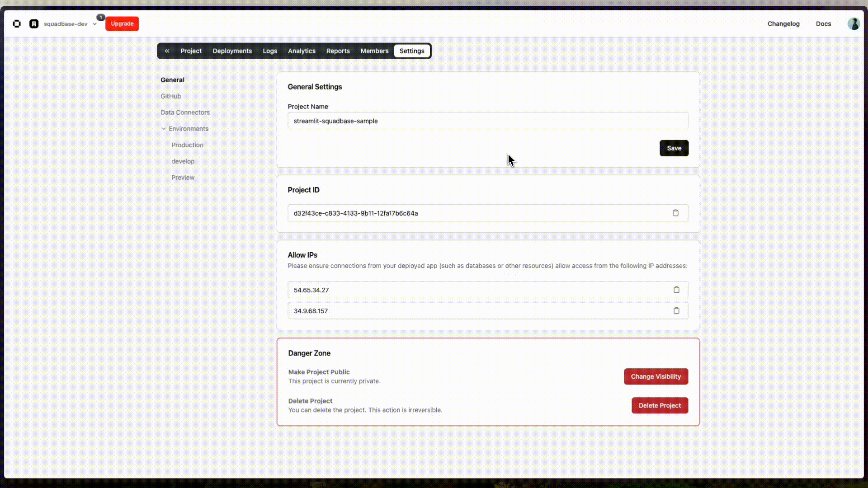Screen dimensions: 868x488
Task: Select the Production environment
Action: click(187, 145)
